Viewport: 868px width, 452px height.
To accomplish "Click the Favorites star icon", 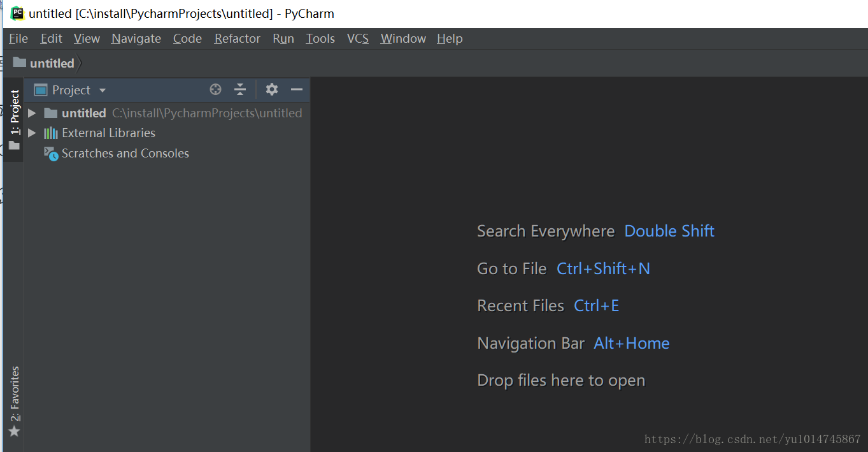I will pos(14,431).
